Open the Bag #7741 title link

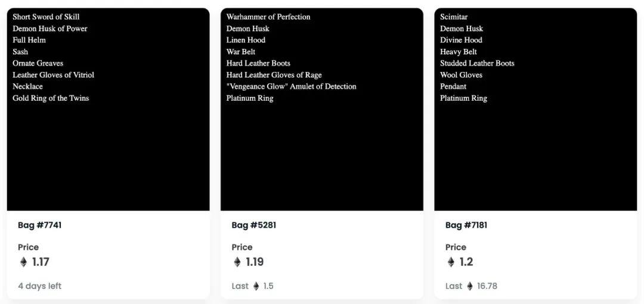tap(40, 225)
